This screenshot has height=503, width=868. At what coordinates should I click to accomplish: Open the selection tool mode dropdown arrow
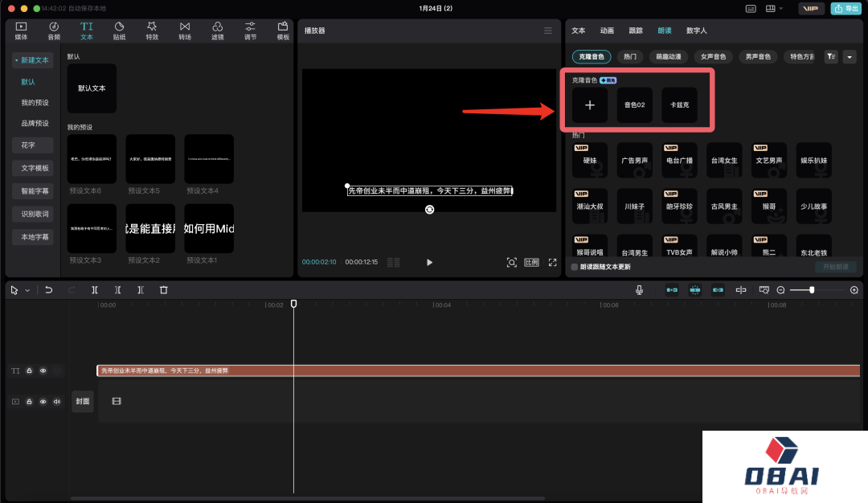click(x=27, y=290)
